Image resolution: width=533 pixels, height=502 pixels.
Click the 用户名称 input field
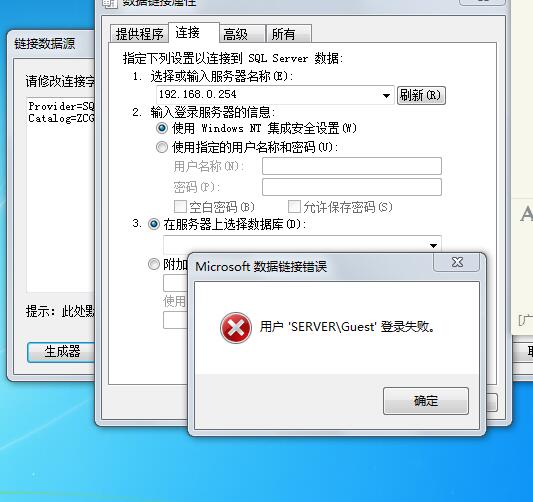352,166
